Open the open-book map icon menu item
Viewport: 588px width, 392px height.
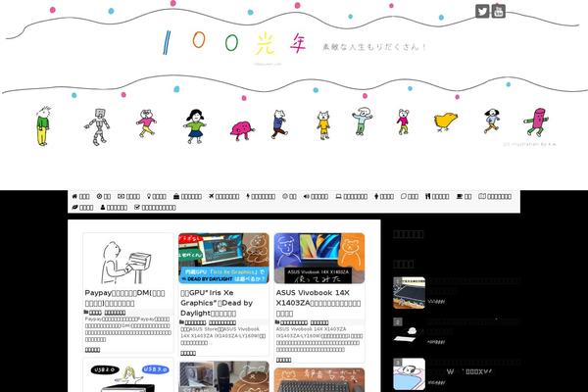coord(495,196)
